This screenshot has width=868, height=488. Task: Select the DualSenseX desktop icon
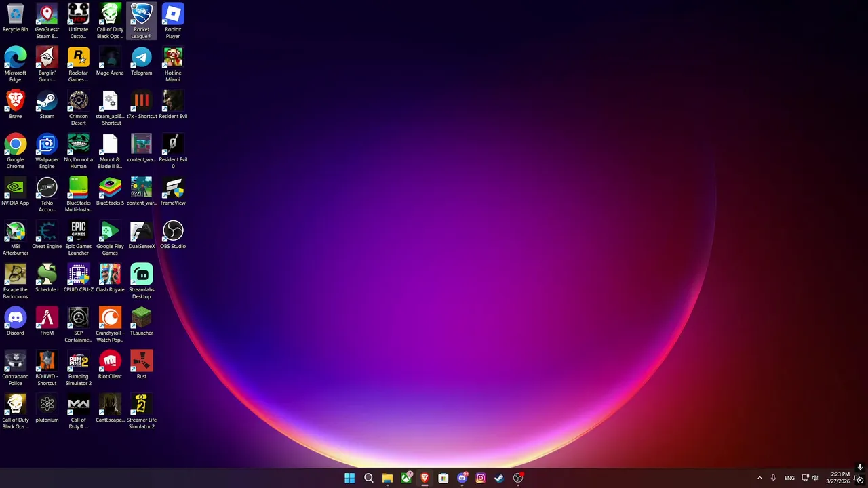click(141, 235)
